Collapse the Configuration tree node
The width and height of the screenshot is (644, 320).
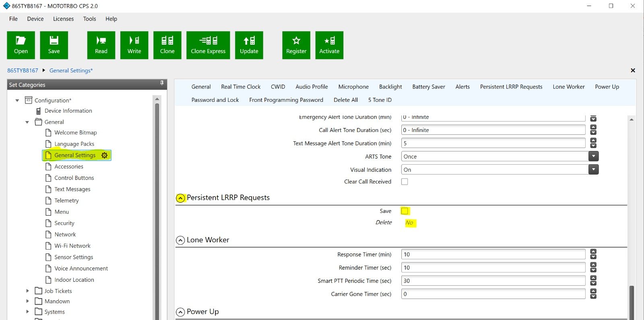tap(17, 100)
